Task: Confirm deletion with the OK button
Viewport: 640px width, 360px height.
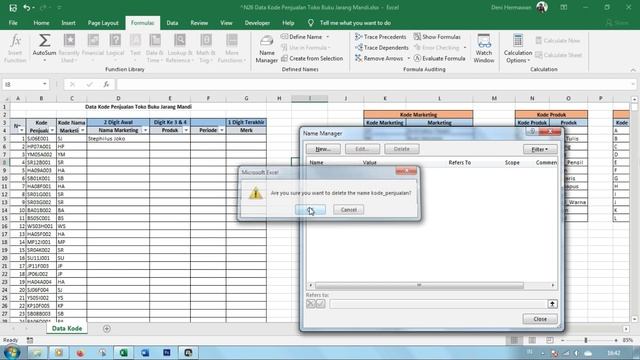Action: [310, 210]
